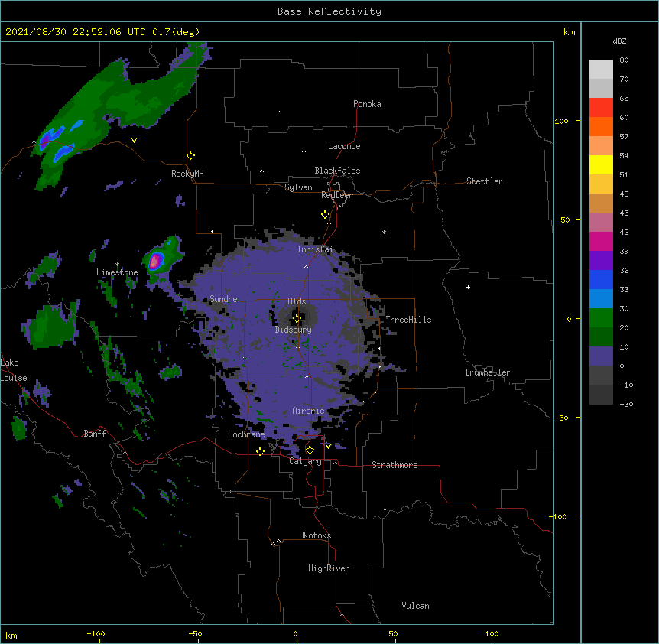Click the Vulcan label
Screen dimensions: 659x644
click(x=415, y=606)
